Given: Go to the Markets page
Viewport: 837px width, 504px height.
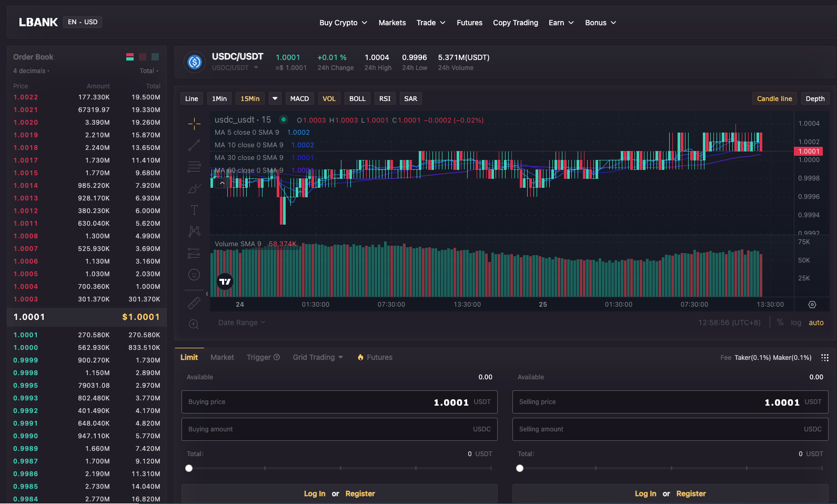Looking at the screenshot, I should (392, 23).
